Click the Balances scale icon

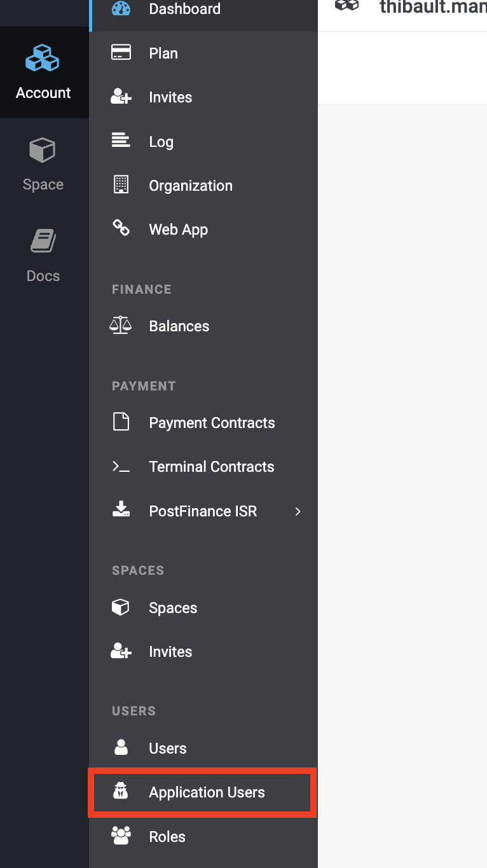point(121,326)
